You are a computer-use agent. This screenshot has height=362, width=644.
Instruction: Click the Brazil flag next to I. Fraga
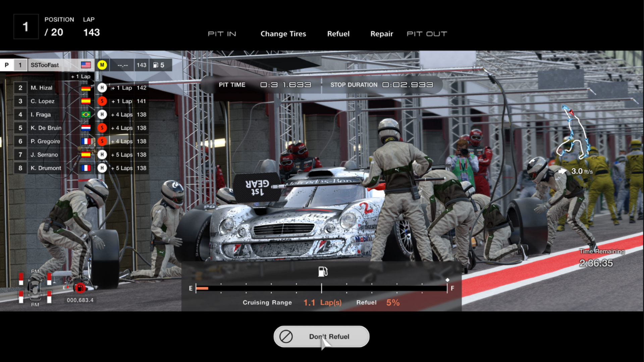coord(86,115)
